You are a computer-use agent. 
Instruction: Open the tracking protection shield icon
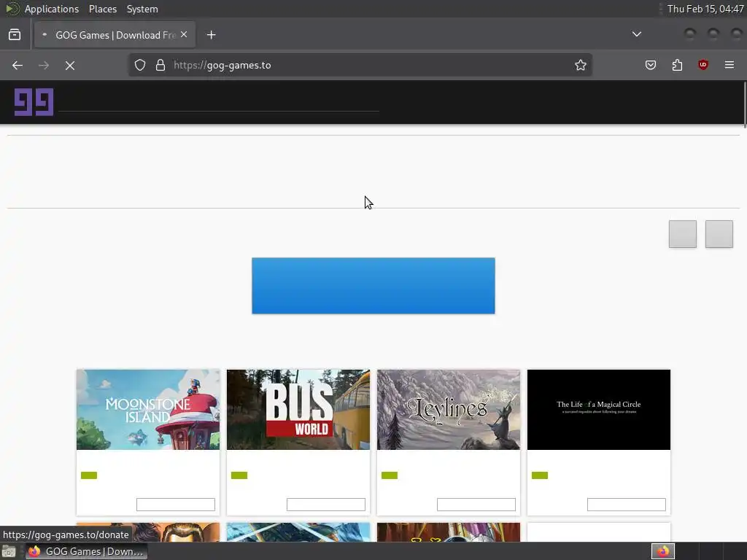point(139,65)
